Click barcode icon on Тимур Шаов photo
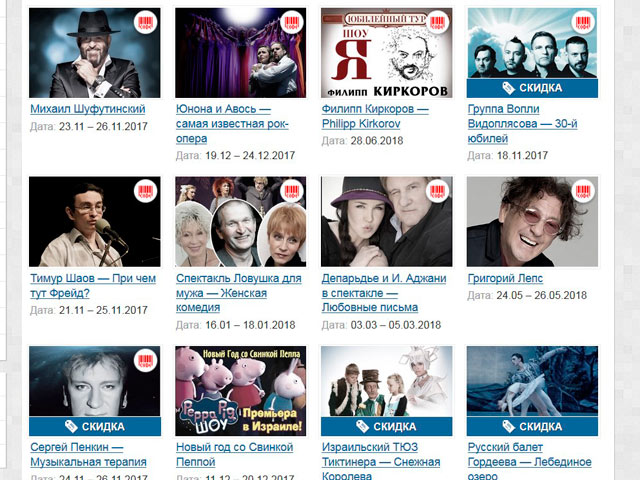This screenshot has width=640, height=480. (x=146, y=191)
